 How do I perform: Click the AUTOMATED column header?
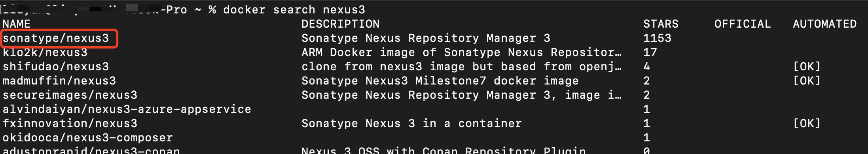(824, 24)
